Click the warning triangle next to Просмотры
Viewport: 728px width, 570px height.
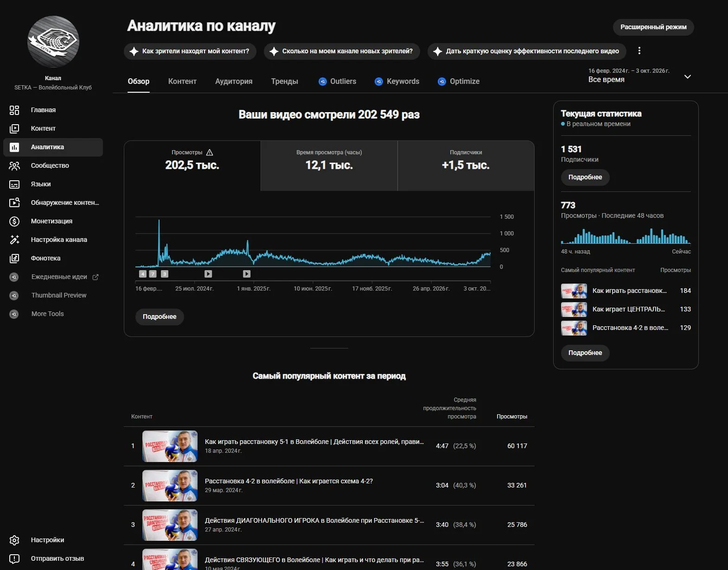(210, 152)
